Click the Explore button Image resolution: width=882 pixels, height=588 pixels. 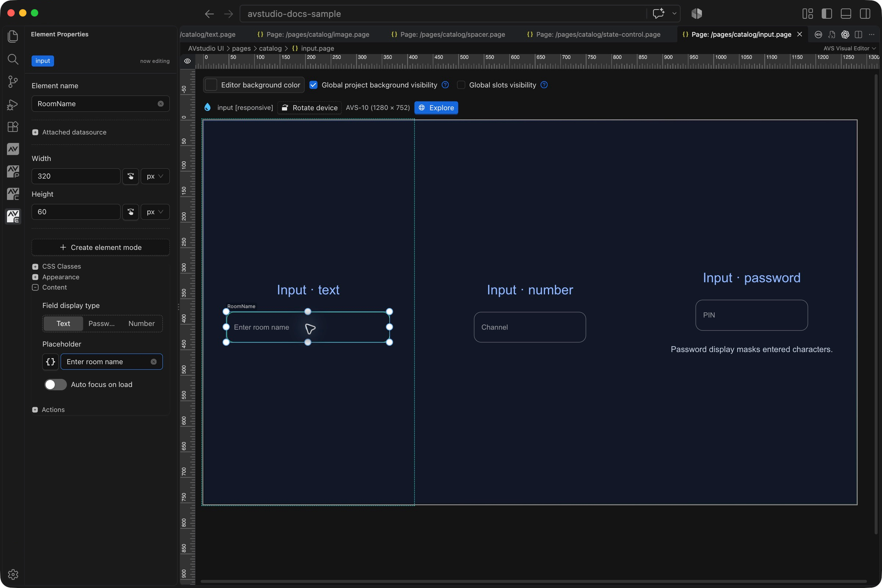[x=436, y=108]
